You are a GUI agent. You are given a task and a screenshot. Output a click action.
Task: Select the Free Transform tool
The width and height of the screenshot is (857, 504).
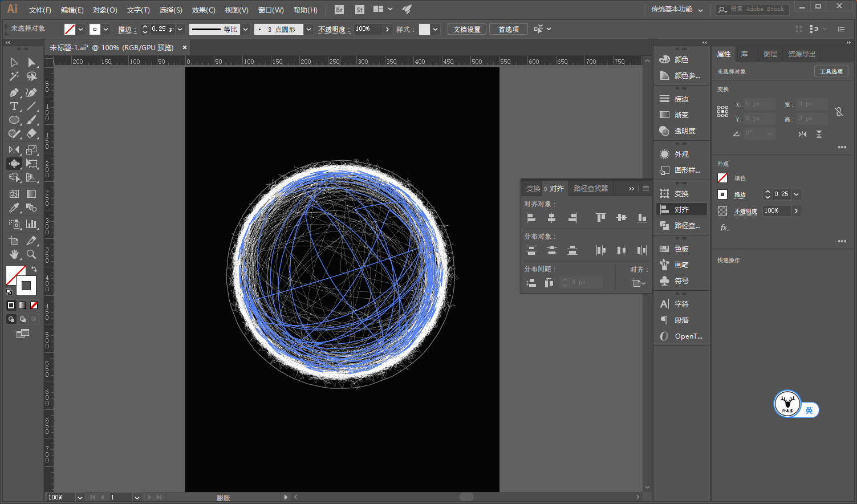(x=31, y=164)
